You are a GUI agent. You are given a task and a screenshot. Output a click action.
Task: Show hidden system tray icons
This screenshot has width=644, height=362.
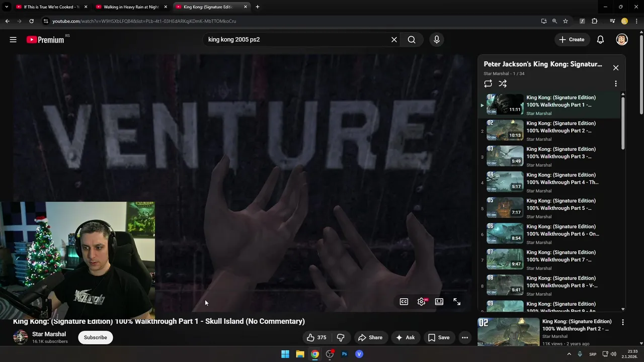(569, 354)
